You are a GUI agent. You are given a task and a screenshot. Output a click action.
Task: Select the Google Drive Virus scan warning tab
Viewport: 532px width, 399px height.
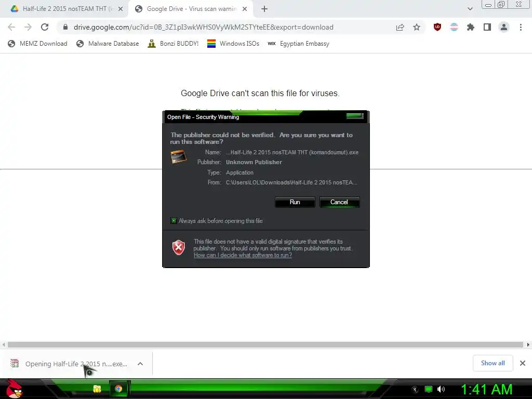[x=192, y=9]
